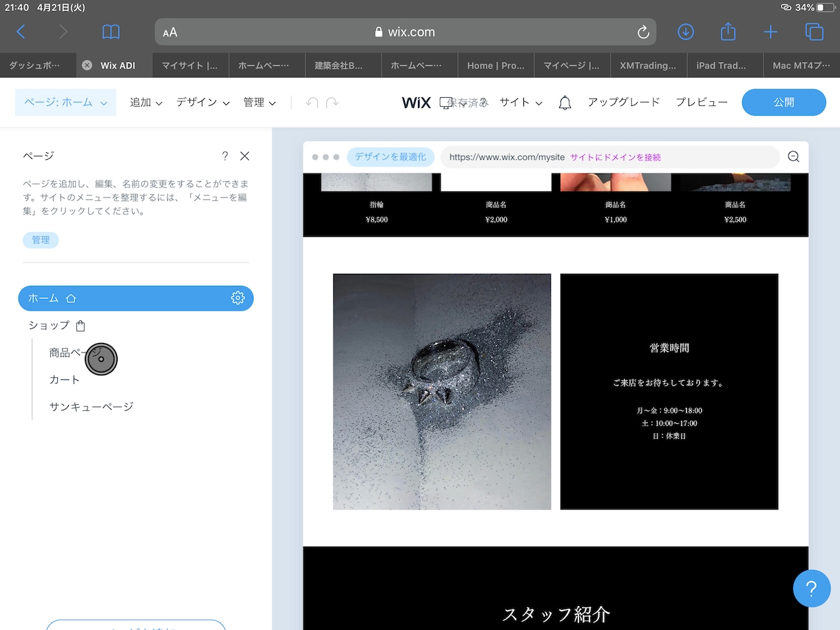This screenshot has width=840, height=630.
Task: Select the サンキューページ subpage
Action: pyautogui.click(x=91, y=406)
